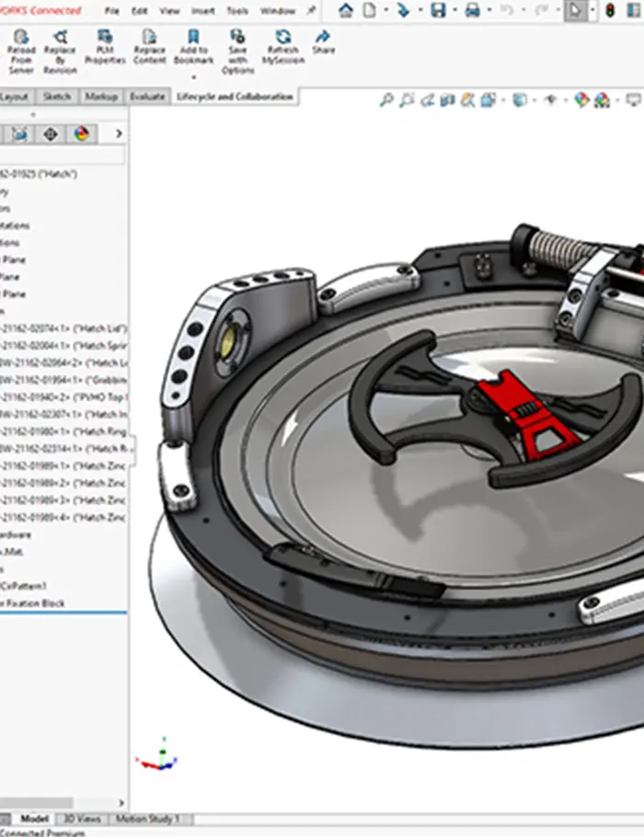Open the Save dropdown arrow
644x837 pixels.
tap(454, 10)
